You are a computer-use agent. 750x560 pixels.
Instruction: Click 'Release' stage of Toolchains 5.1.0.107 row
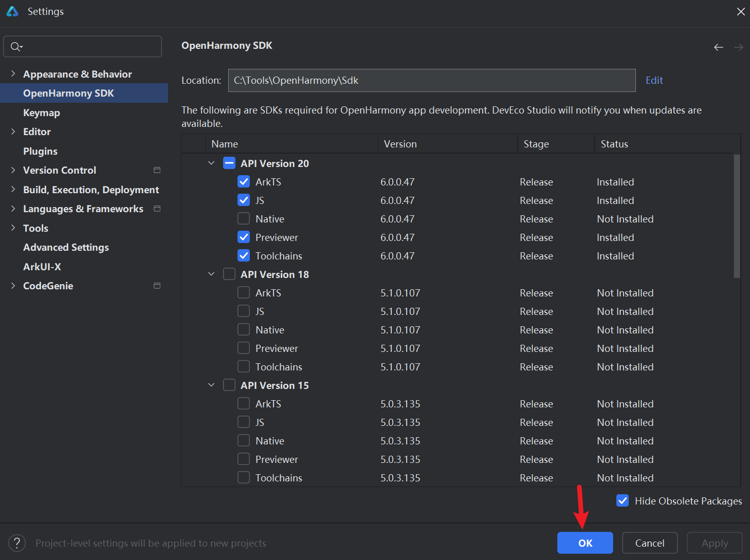(536, 367)
